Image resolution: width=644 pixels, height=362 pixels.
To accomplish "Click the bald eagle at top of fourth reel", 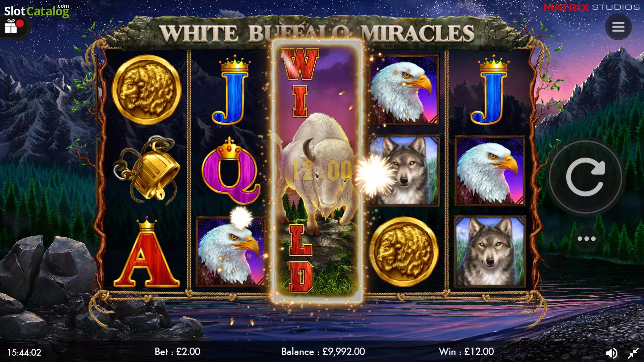I will pyautogui.click(x=404, y=90).
